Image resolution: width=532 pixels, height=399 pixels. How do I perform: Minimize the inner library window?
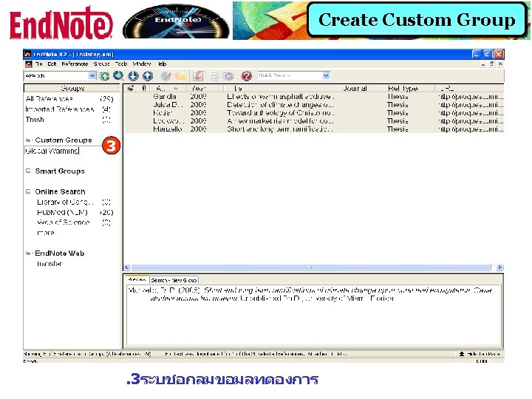483,64
